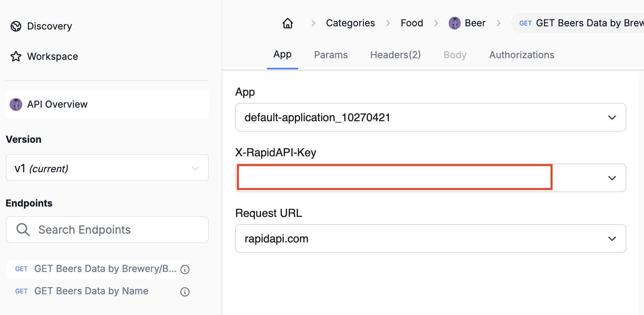
Task: Switch to the Headers(2) tab
Action: click(395, 55)
